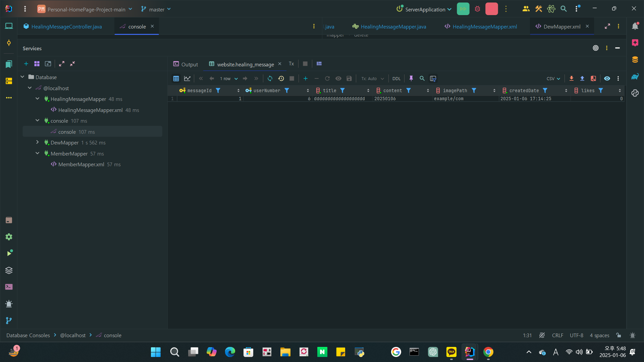Click the pin tab icon
This screenshot has width=644, height=362.
[x=411, y=78]
